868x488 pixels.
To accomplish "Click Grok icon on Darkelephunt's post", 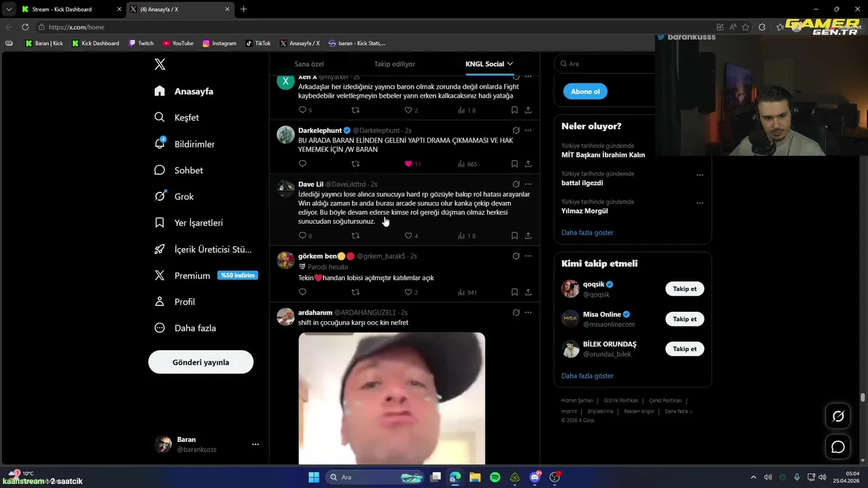I will pyautogui.click(x=516, y=130).
